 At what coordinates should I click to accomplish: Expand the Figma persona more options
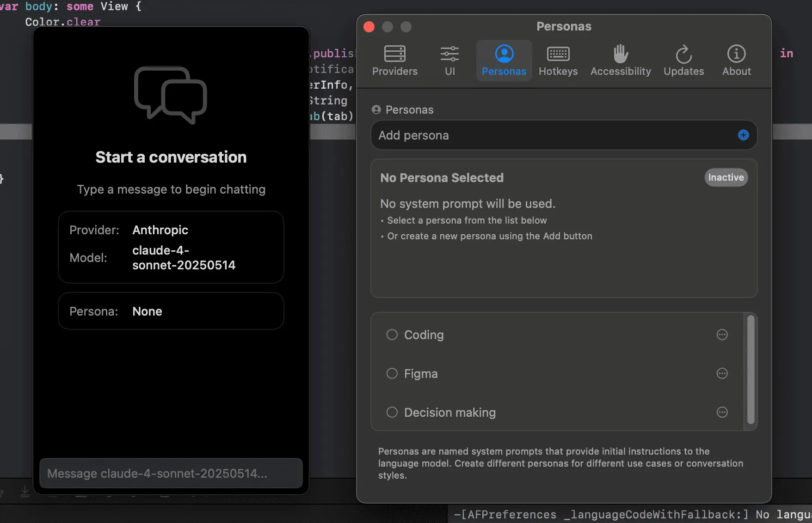(x=722, y=373)
